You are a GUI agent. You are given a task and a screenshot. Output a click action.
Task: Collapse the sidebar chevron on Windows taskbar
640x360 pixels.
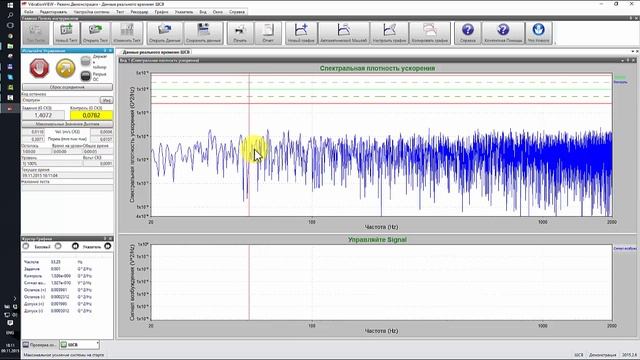pos(15,298)
